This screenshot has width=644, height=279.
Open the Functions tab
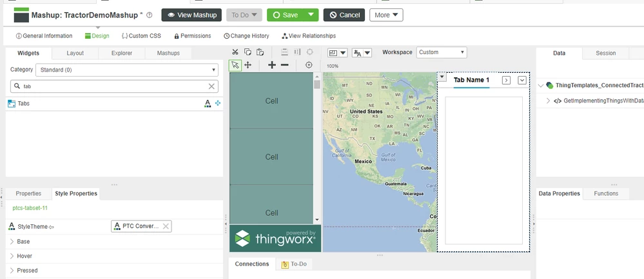click(x=606, y=193)
